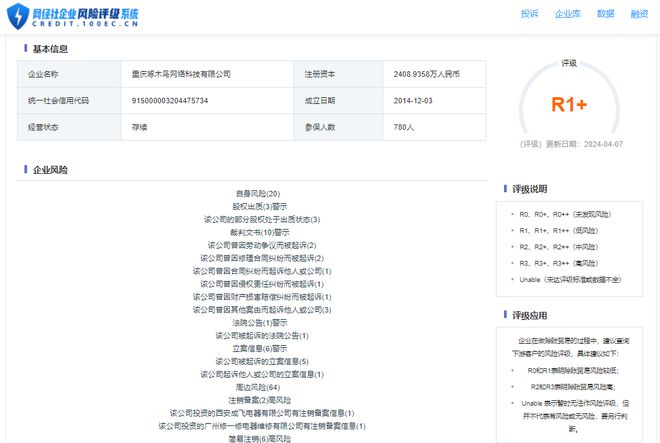The image size is (660, 443).
Task: Open 该公司曾因其他案由而起诉他人或公司(3) entry
Action: coord(262,310)
